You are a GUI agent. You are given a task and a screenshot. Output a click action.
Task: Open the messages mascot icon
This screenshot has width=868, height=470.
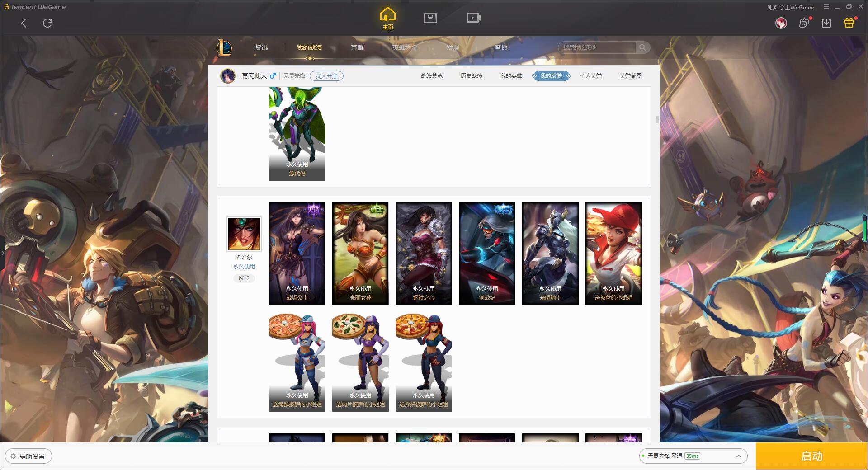pos(804,23)
